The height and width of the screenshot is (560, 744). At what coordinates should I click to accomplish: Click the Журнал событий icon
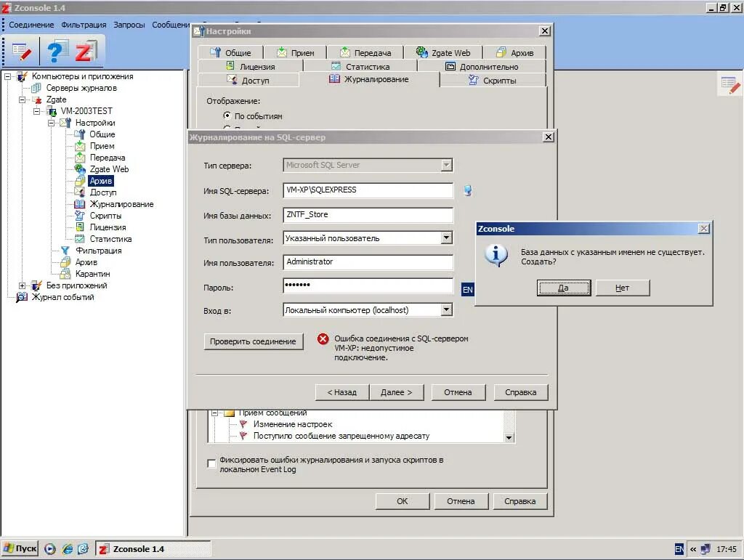coord(22,297)
